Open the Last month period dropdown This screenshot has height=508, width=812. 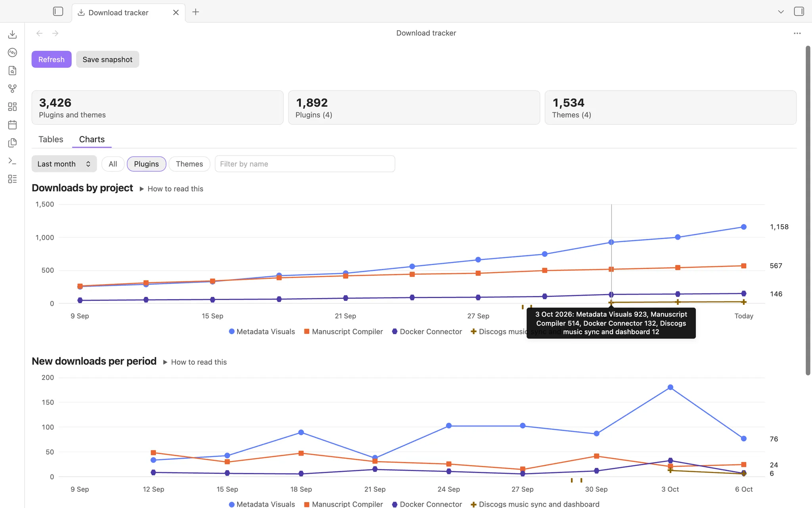[x=64, y=164]
